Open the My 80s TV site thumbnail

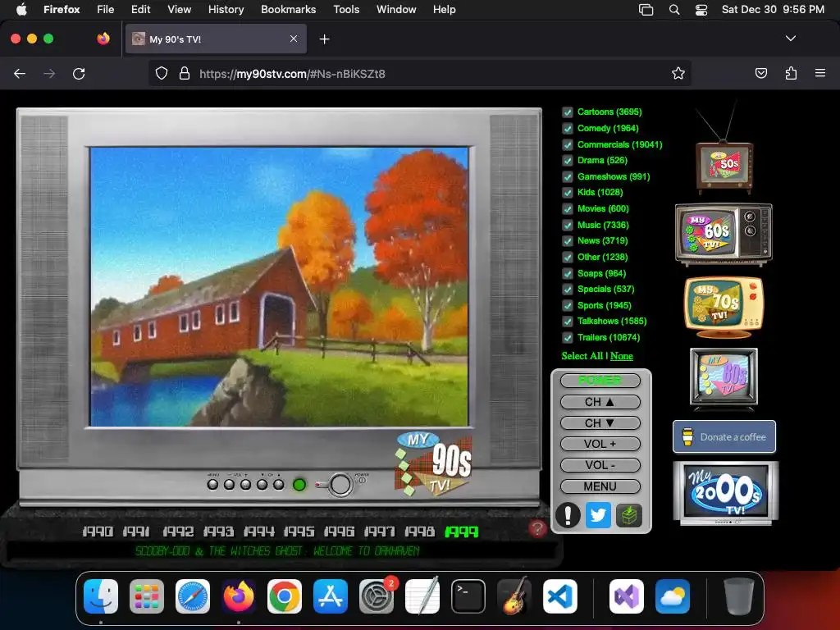[x=724, y=378]
